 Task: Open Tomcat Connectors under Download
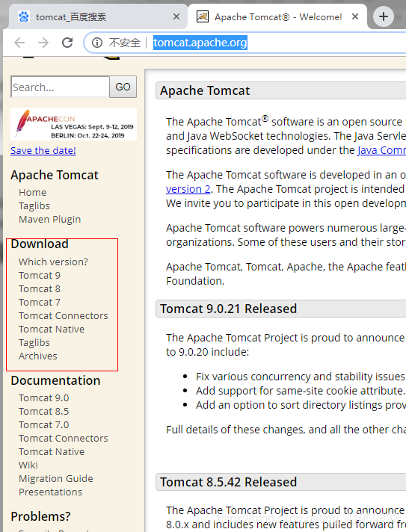64,316
